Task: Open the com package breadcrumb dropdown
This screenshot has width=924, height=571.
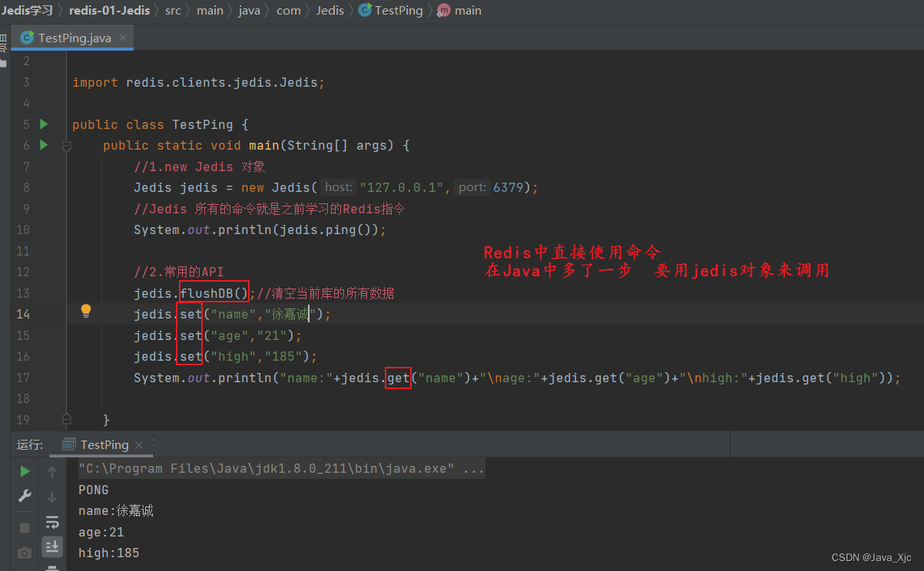Action: (x=288, y=10)
